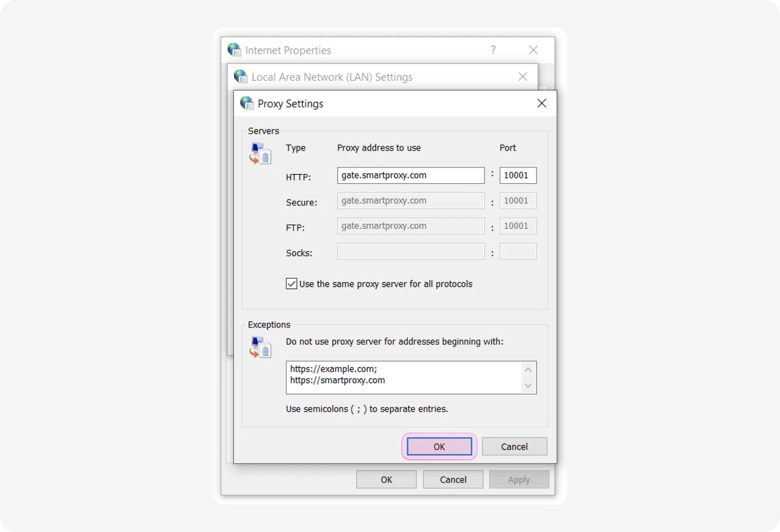The width and height of the screenshot is (780, 532).
Task: Click the Proxy Settings globe title icon
Action: tap(247, 103)
